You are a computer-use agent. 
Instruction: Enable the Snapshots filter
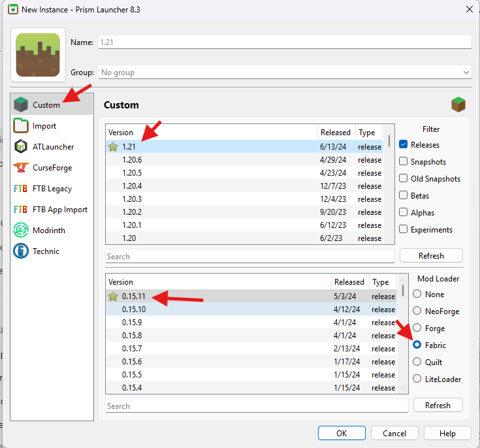[403, 161]
